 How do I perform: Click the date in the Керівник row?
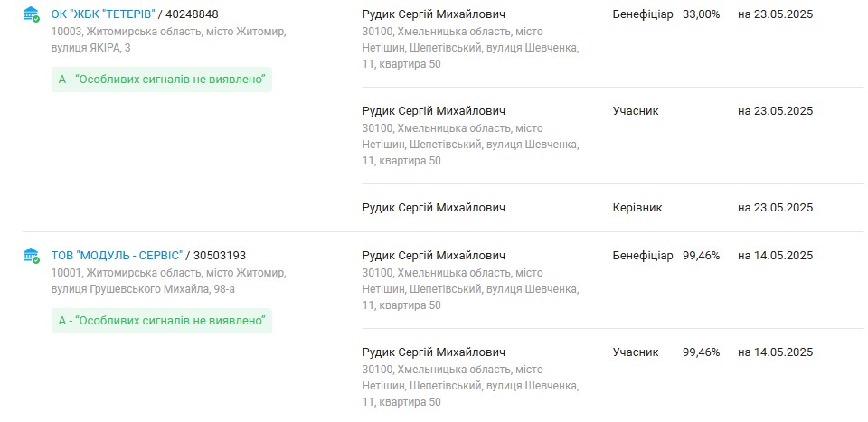click(775, 208)
